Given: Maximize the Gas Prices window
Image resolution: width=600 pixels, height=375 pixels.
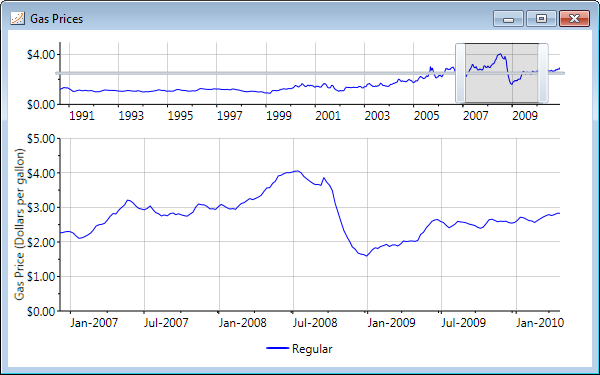Looking at the screenshot, I should coord(541,19).
